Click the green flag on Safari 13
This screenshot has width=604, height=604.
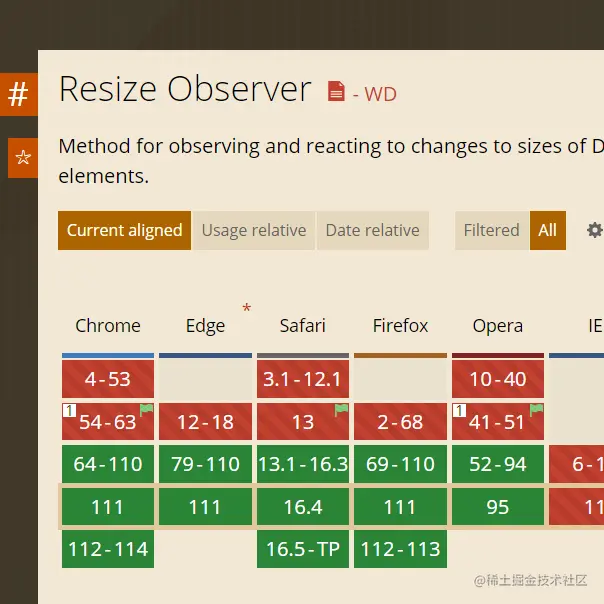tap(341, 409)
